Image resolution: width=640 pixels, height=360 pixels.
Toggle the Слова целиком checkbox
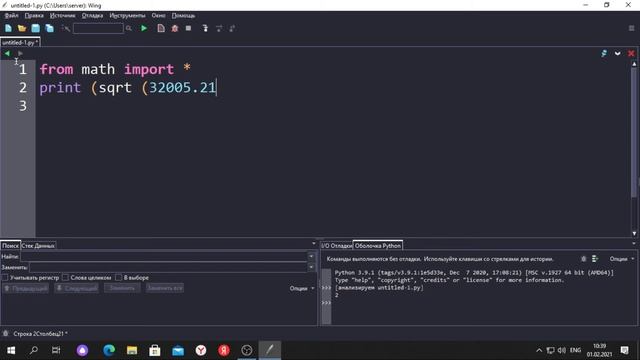pos(65,278)
